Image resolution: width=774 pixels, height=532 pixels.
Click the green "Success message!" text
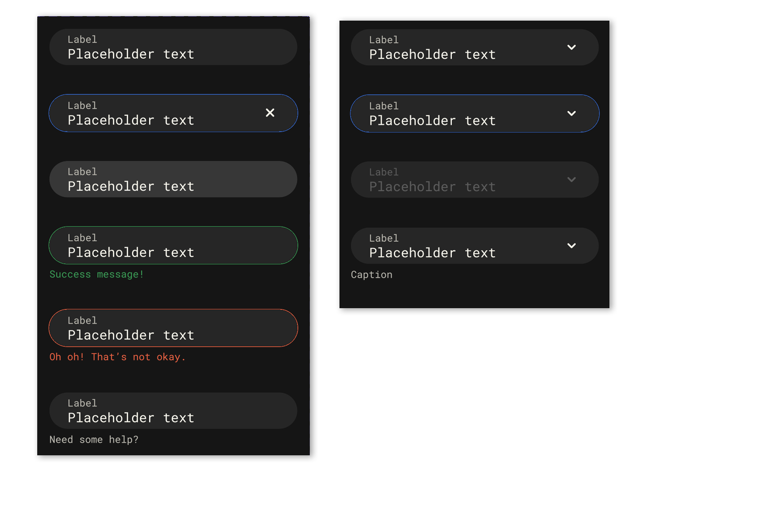(96, 275)
